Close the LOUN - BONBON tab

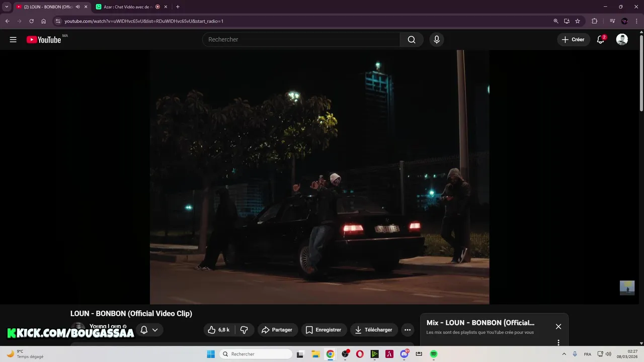pos(86,7)
